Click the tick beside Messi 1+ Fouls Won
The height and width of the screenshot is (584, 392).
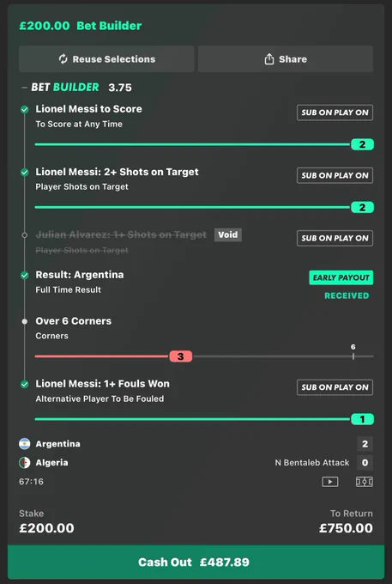[x=25, y=385]
